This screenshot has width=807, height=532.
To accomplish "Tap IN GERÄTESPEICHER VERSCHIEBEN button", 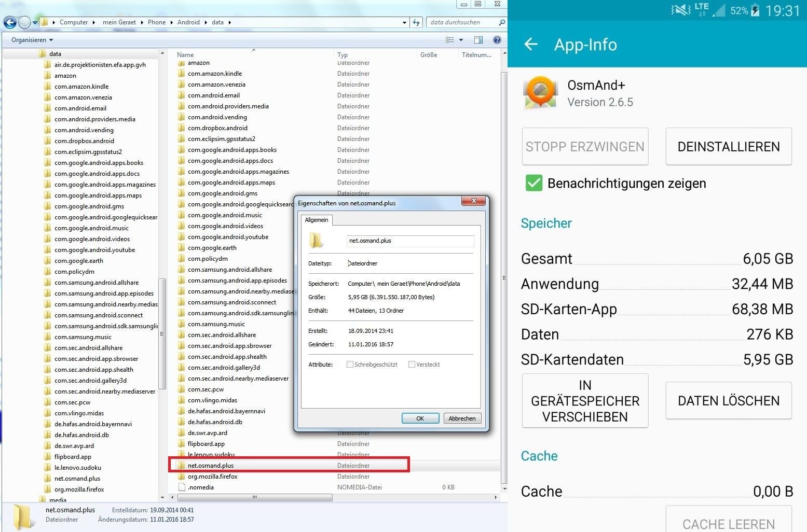I will pos(585,401).
